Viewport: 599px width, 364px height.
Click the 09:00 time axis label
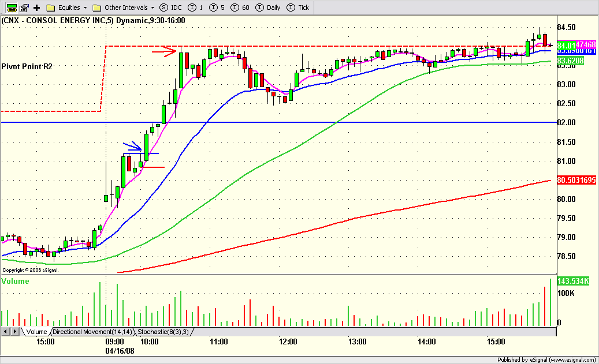114,342
